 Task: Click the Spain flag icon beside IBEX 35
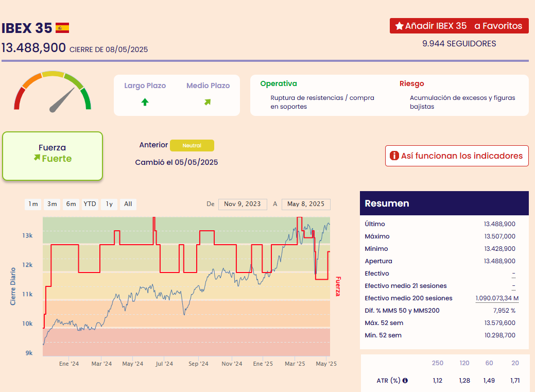62,28
